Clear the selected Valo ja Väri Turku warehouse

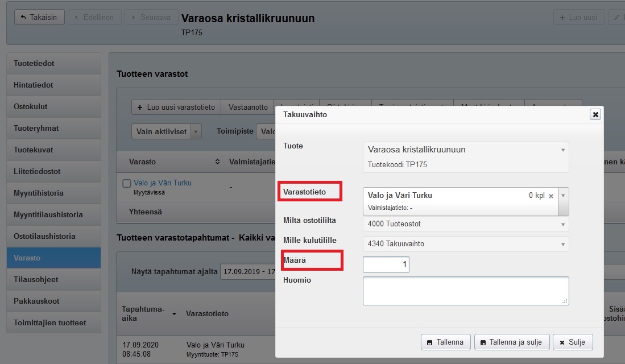(x=551, y=196)
